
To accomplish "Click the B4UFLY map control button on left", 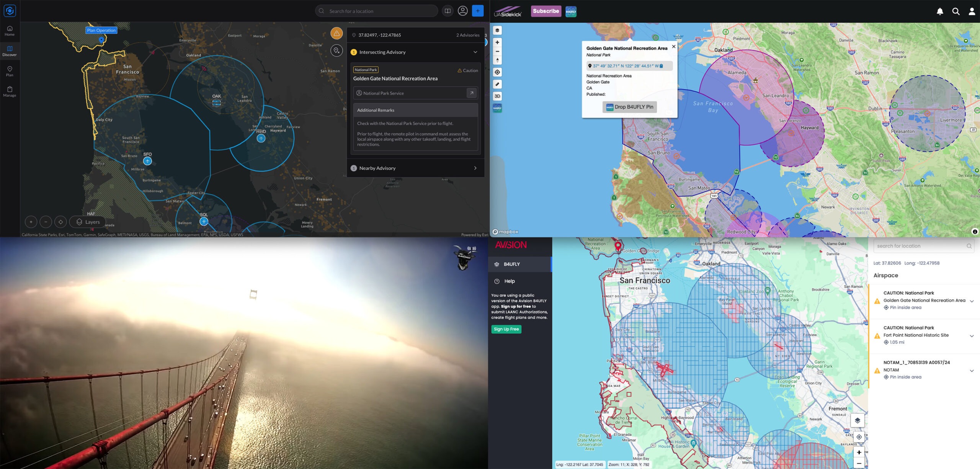I will click(497, 108).
